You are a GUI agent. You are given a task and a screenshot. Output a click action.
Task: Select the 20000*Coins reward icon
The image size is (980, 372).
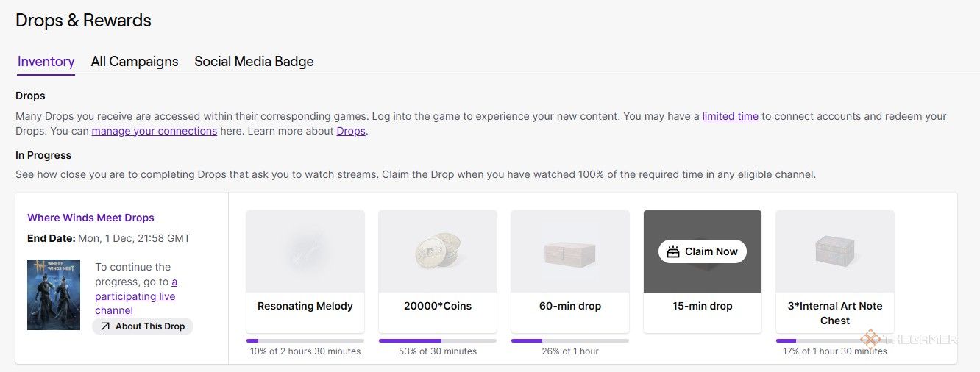(x=438, y=250)
